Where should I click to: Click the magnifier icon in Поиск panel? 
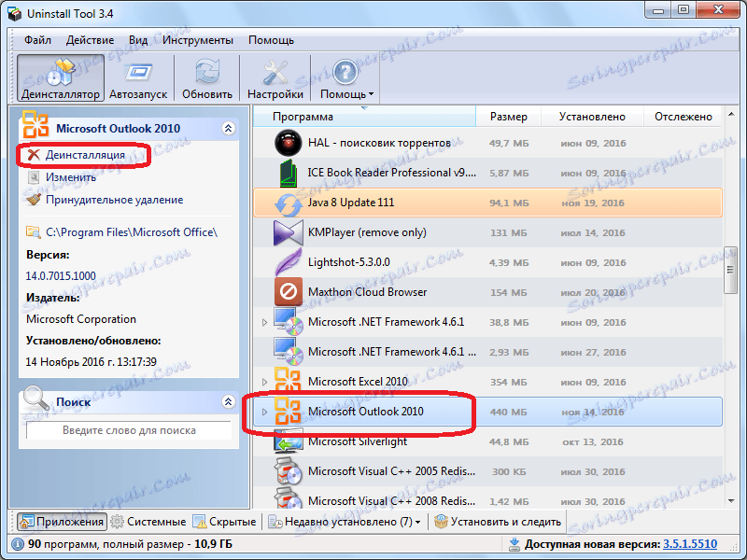[35, 399]
